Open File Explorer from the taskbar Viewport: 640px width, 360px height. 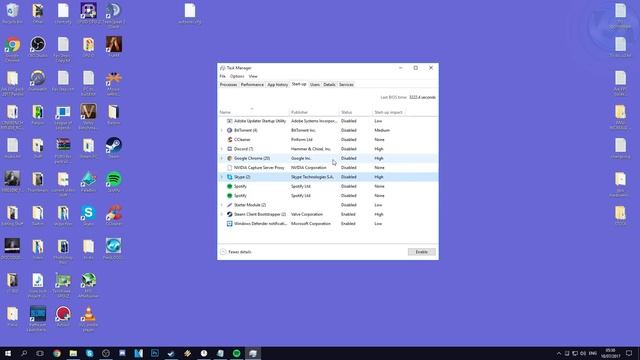click(x=73, y=353)
